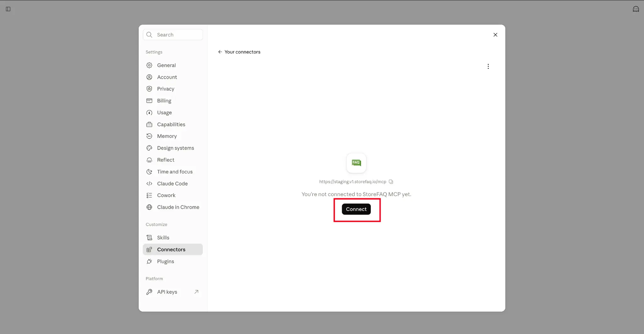
Task: Click the General gear icon
Action: tap(149, 65)
